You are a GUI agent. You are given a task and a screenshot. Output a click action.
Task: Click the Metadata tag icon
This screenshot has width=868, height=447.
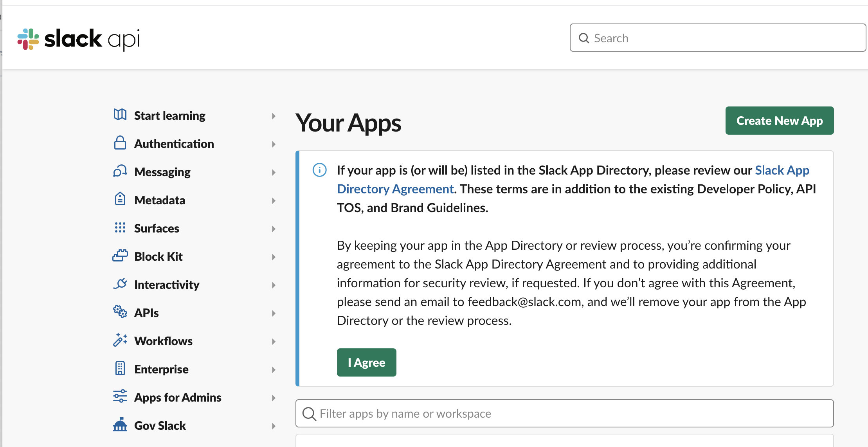120,199
